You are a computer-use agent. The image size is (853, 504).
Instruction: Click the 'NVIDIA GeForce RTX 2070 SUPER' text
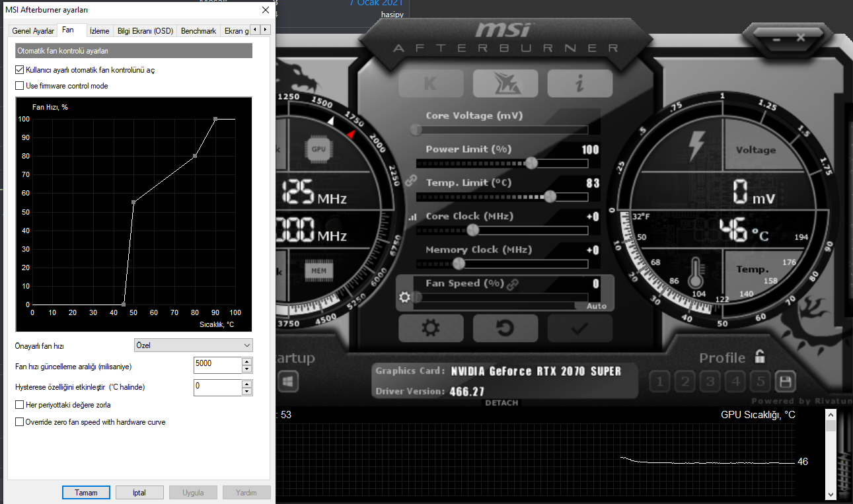click(536, 371)
